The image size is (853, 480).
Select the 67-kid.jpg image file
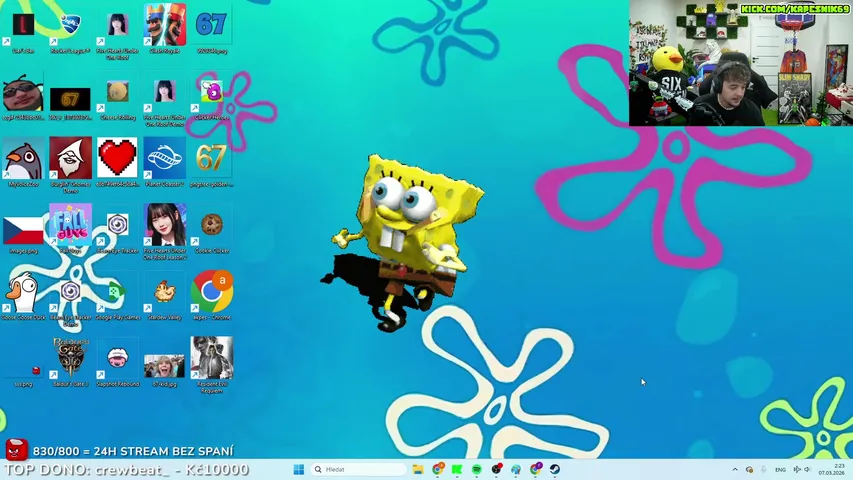(165, 369)
